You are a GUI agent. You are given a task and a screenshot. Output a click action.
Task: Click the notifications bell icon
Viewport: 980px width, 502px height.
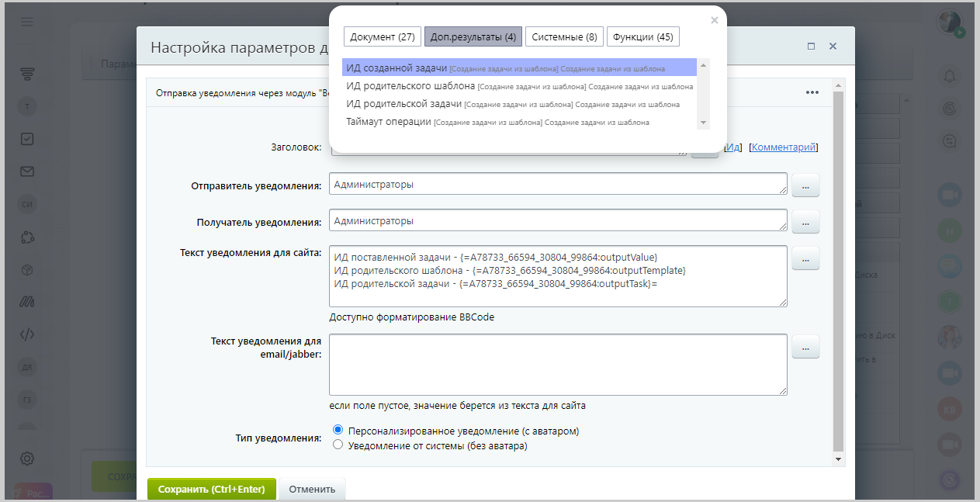pyautogui.click(x=949, y=76)
